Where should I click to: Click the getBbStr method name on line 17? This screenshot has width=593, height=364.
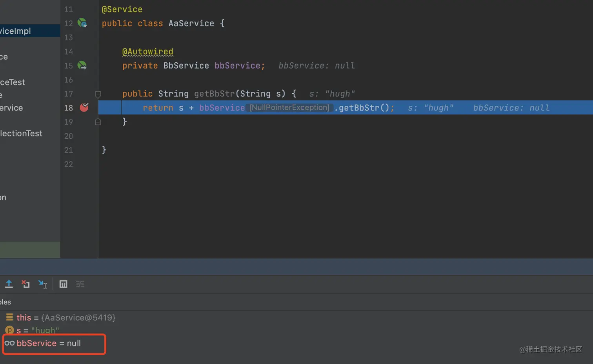click(214, 94)
